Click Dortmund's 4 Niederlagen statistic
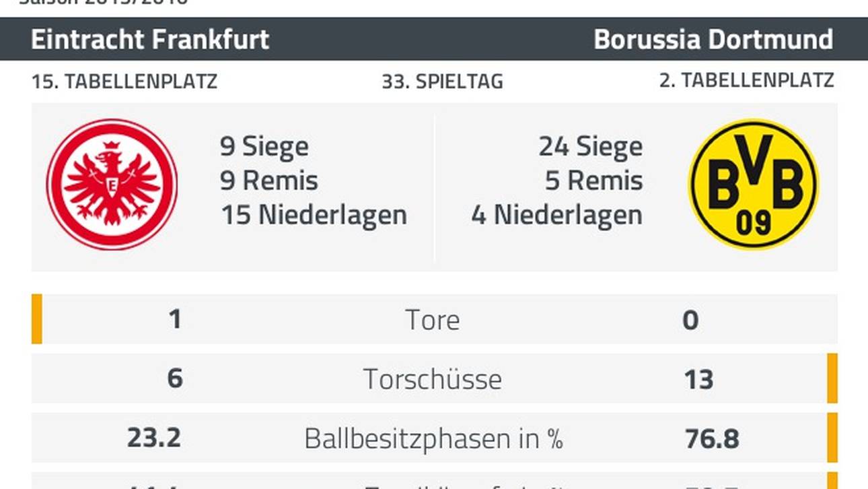Viewport: 868px width, 489px height. click(557, 215)
